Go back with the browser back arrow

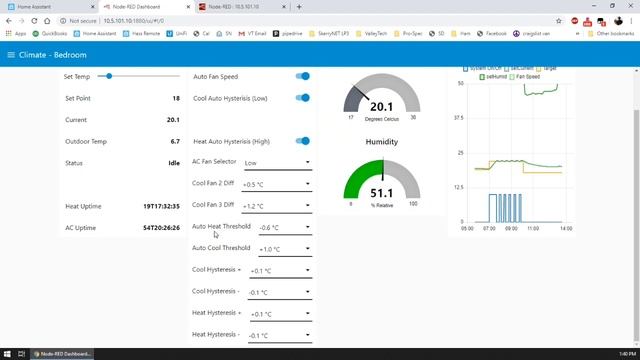[x=9, y=21]
